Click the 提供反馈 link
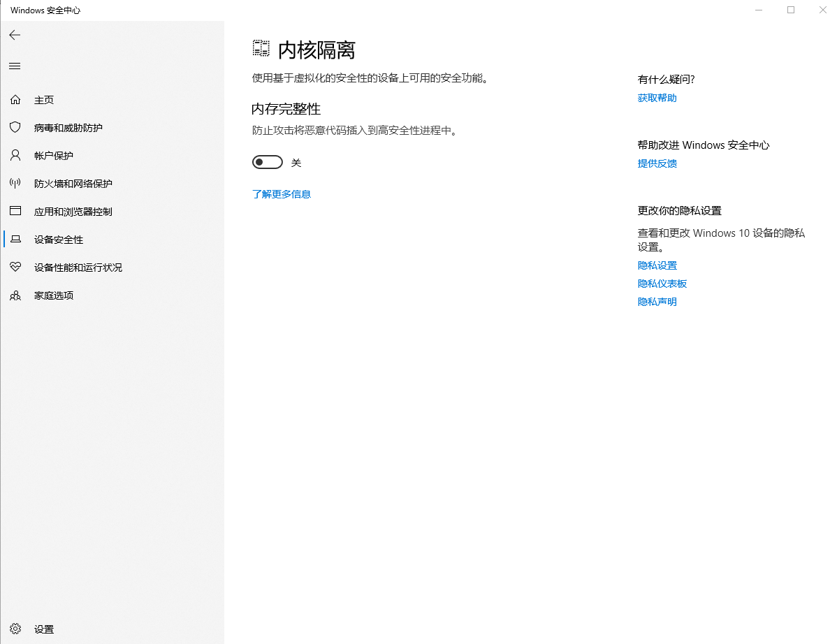Image resolution: width=837 pixels, height=644 pixels. pos(657,163)
